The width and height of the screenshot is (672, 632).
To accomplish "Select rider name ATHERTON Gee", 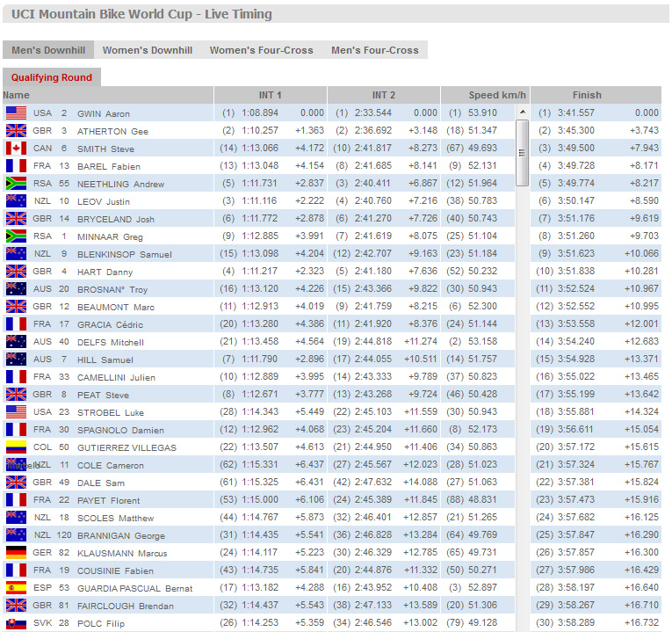I will point(112,132).
